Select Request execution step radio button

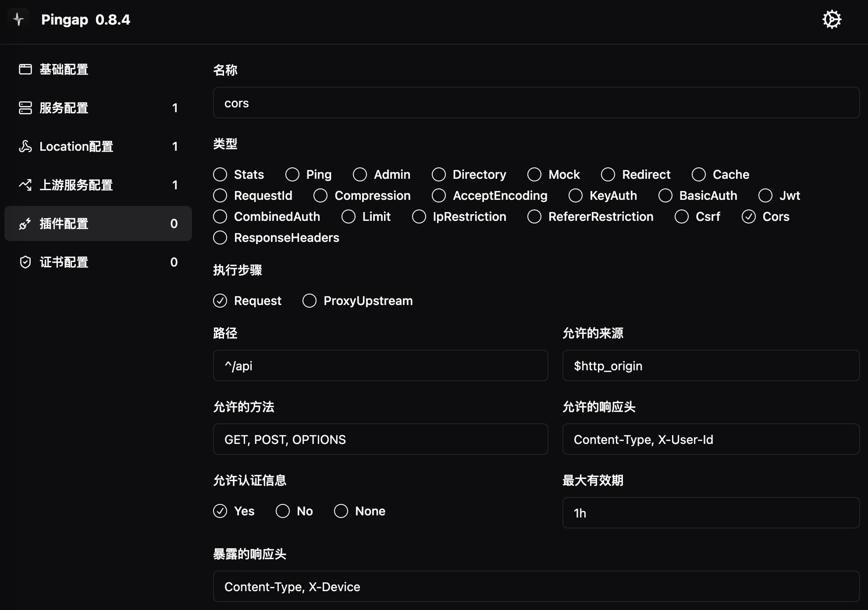(x=220, y=301)
